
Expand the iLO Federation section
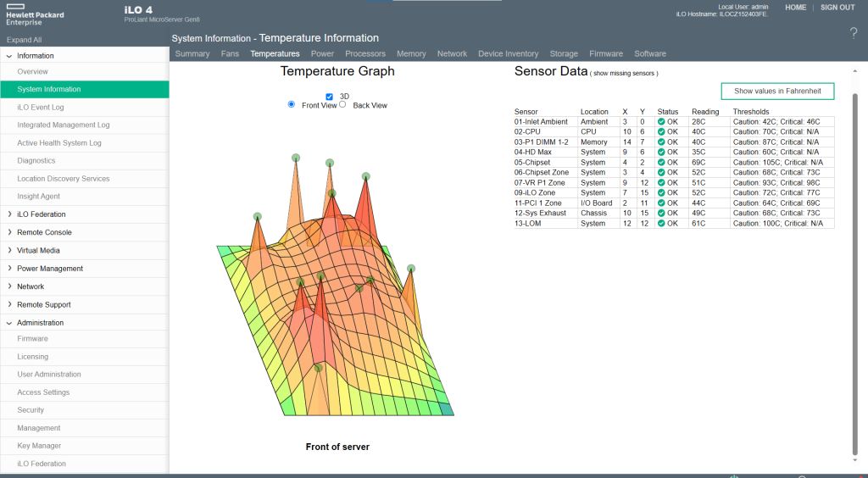(9, 214)
